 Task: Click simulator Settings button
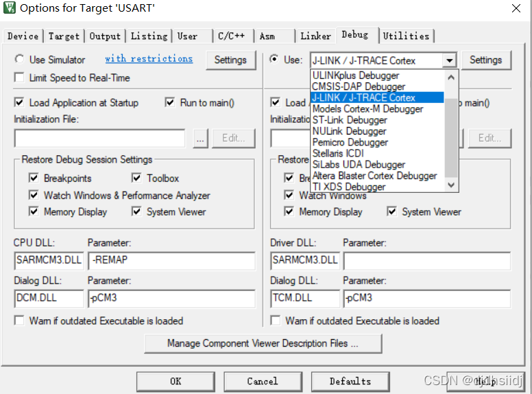(x=230, y=60)
